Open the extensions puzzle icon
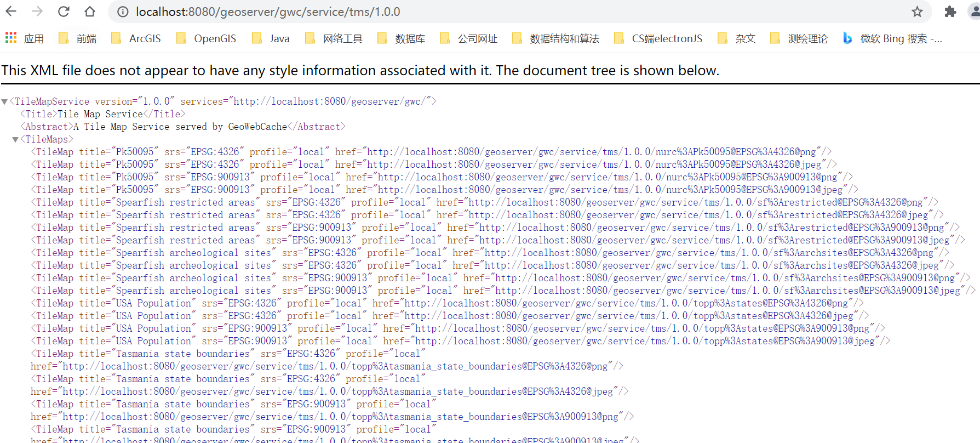Screen dimensions: 980x443 coord(950,12)
